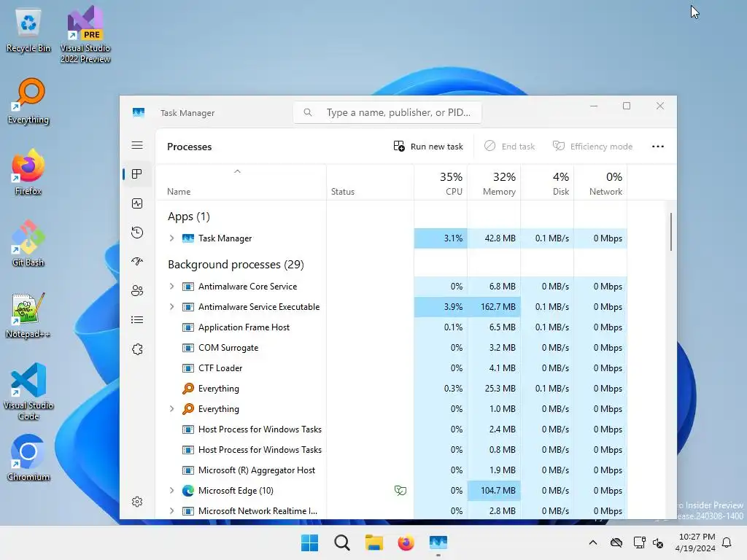The image size is (747, 560).
Task: Open taskbar Search magnifier
Action: pyautogui.click(x=341, y=542)
